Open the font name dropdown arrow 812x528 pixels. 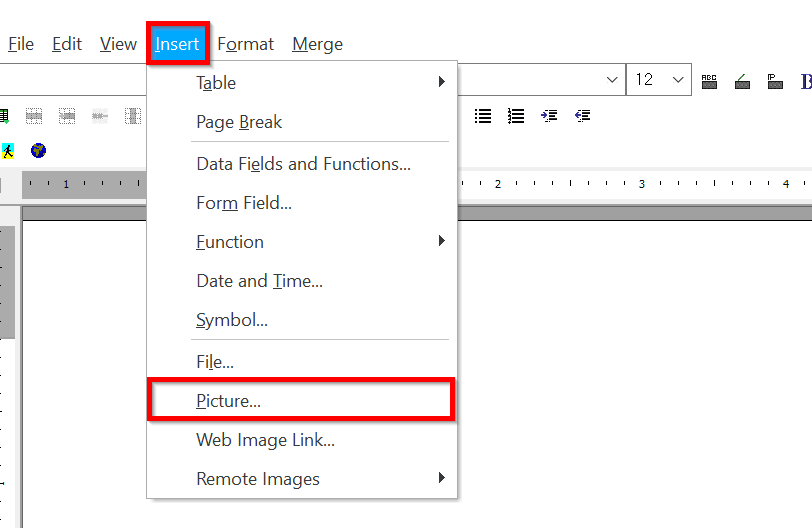[612, 80]
